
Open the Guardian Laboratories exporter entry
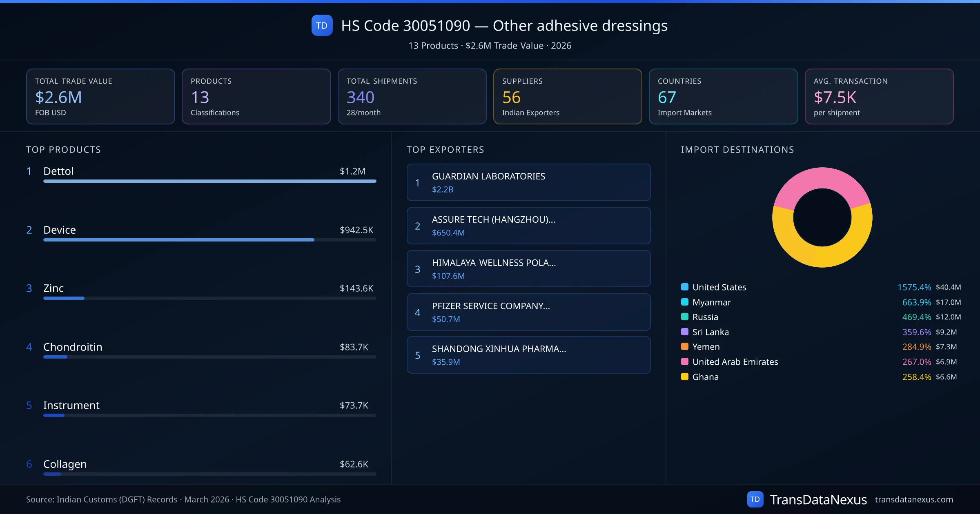[528, 182]
